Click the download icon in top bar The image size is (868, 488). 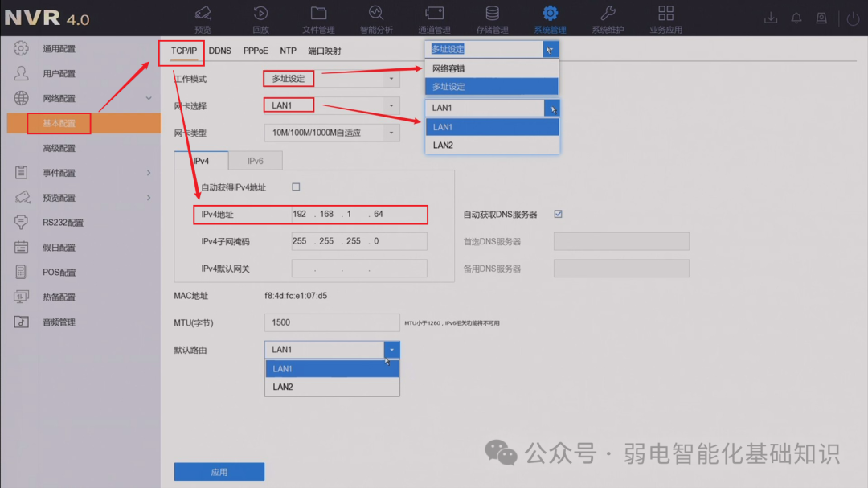pyautogui.click(x=771, y=18)
